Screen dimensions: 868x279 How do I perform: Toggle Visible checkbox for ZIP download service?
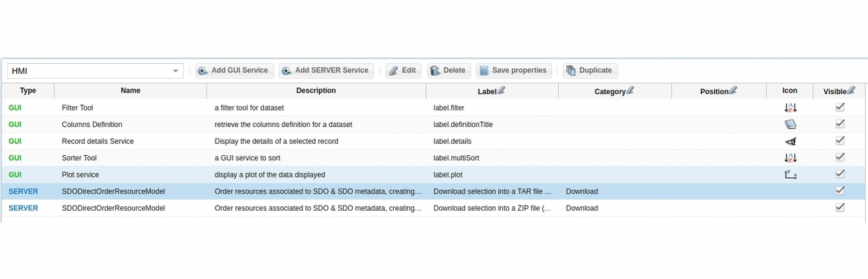tap(840, 207)
